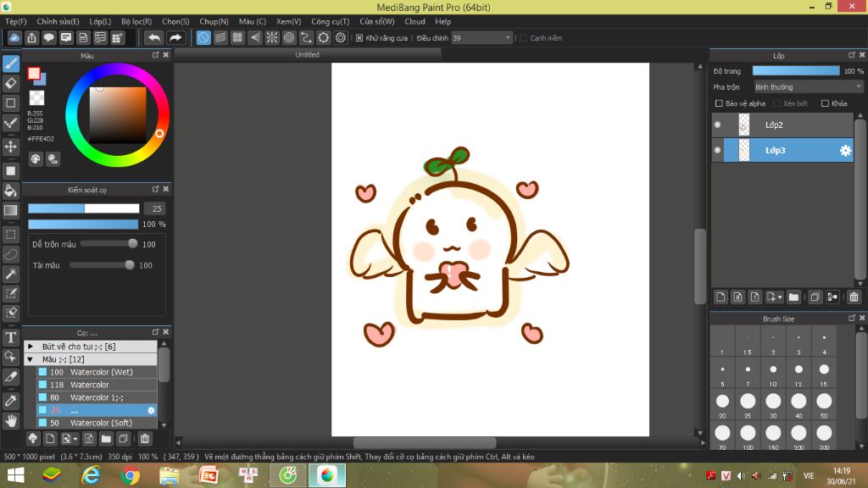This screenshot has width=868, height=488.
Task: Click the Tải màu slider
Action: pos(102,265)
